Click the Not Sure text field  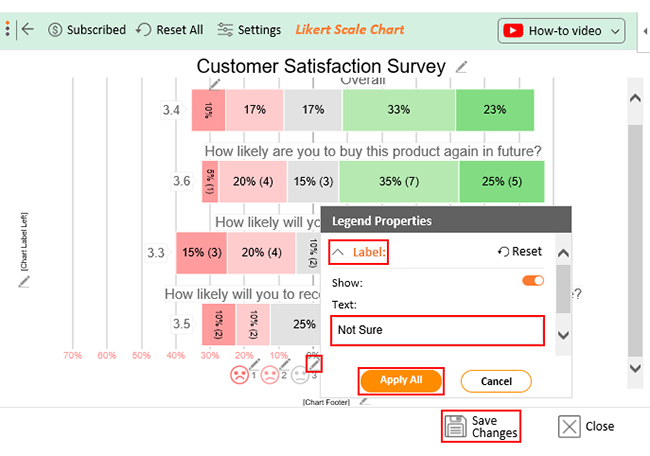437,330
